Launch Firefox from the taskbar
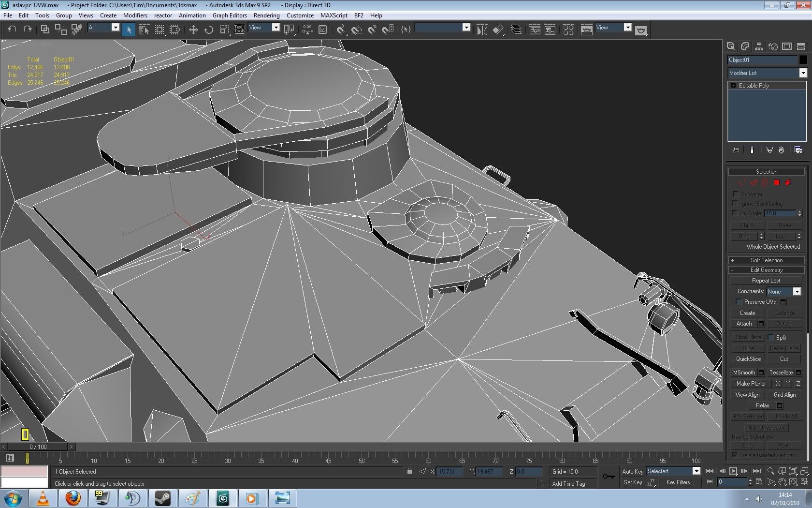 (73, 498)
